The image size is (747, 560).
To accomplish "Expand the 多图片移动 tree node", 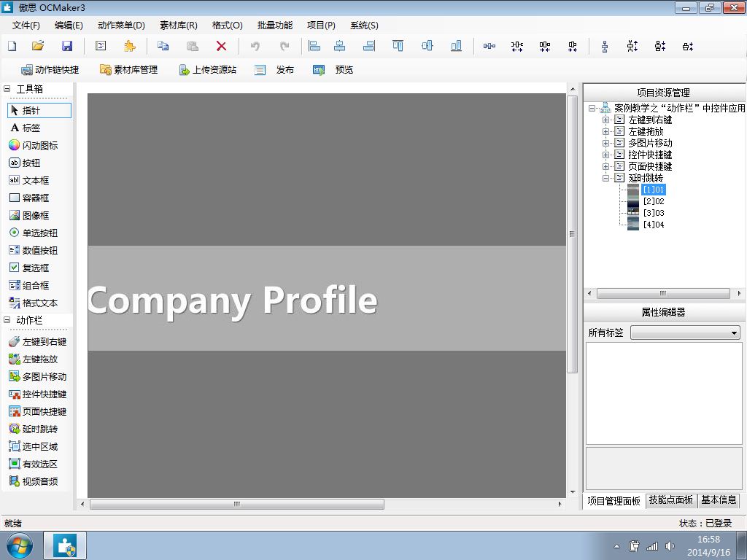I will coord(605,143).
